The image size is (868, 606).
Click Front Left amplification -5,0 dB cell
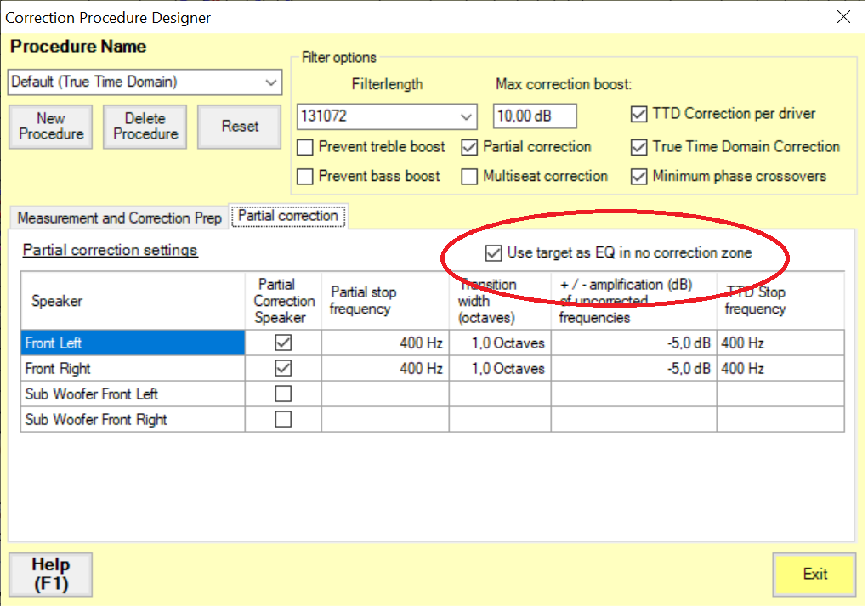pyautogui.click(x=634, y=343)
